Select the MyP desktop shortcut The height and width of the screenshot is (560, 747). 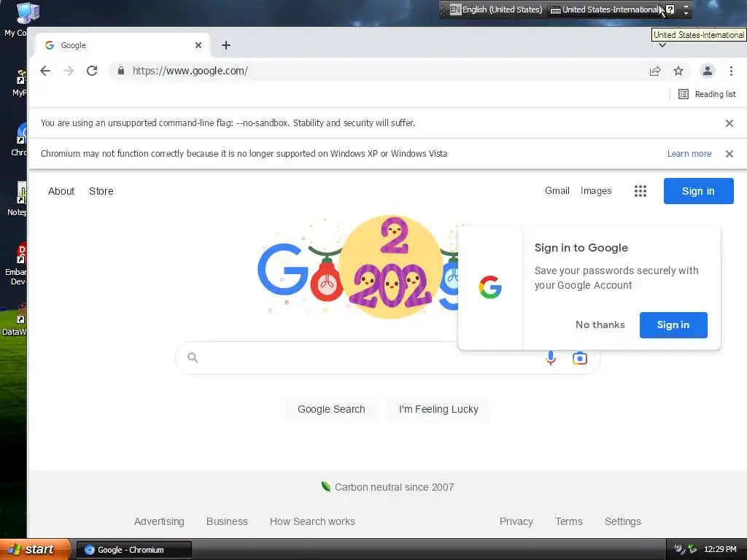19,83
